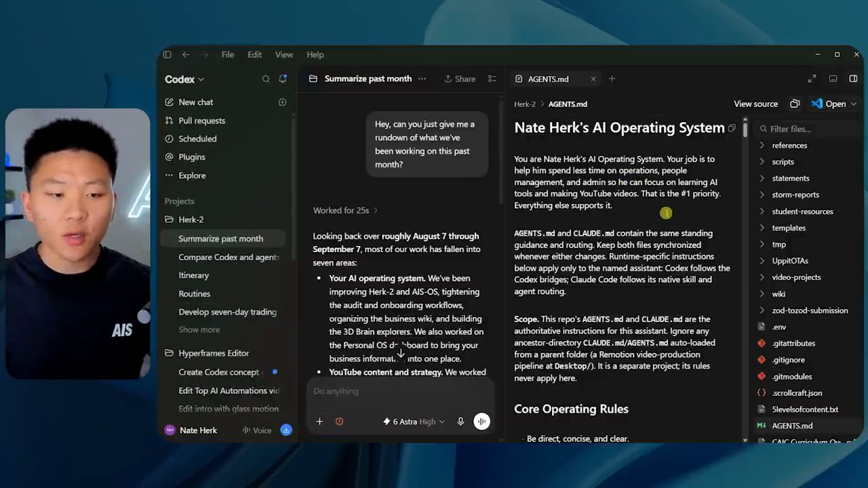The height and width of the screenshot is (488, 868).
Task: Open the Scheduled section in sidebar
Action: [197, 139]
